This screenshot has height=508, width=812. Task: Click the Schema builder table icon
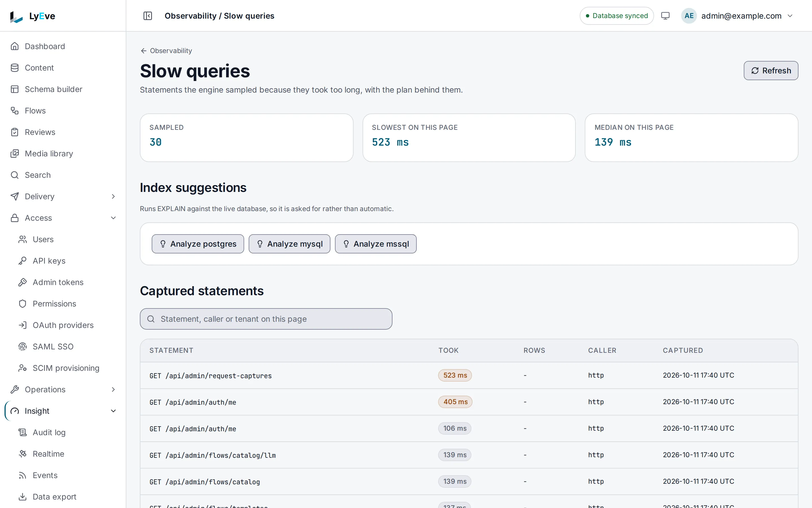14,89
